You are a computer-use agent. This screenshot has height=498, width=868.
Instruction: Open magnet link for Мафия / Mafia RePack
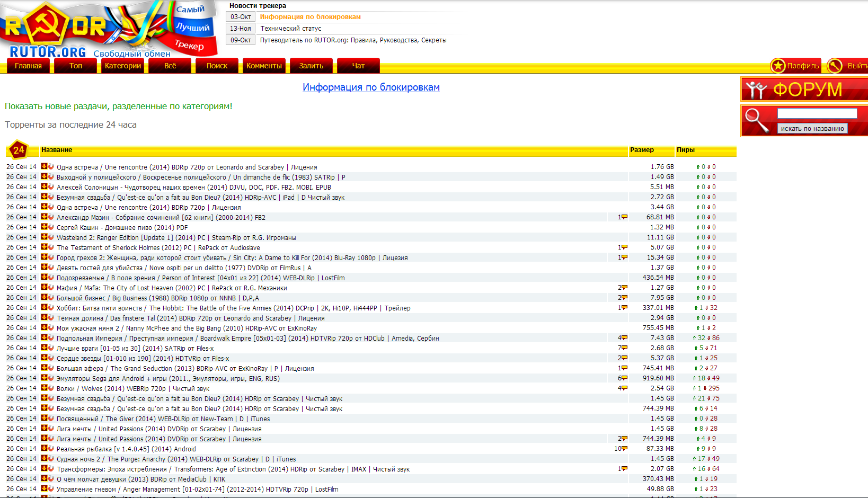click(x=51, y=287)
